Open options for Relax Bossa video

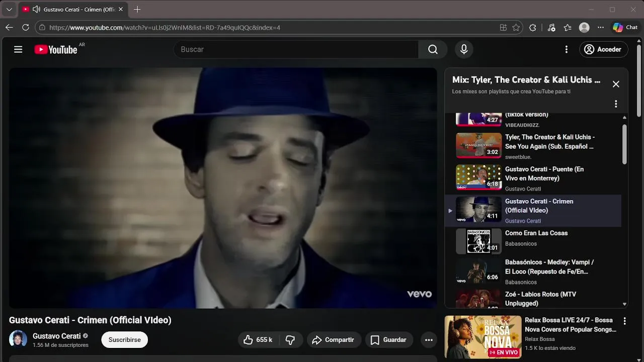[x=624, y=321]
